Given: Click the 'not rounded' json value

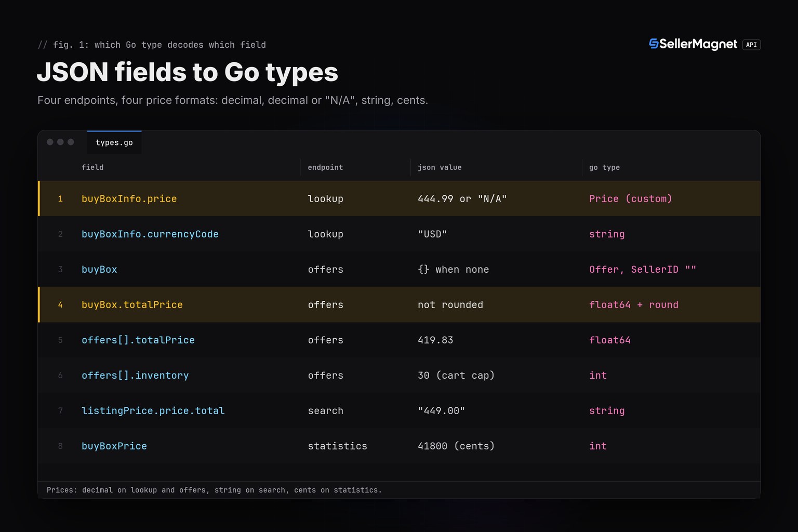Looking at the screenshot, I should pyautogui.click(x=450, y=304).
